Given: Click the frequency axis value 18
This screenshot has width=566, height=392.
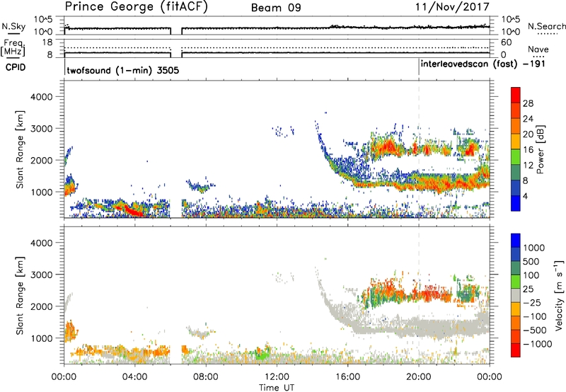Looking at the screenshot, I should coord(47,42).
